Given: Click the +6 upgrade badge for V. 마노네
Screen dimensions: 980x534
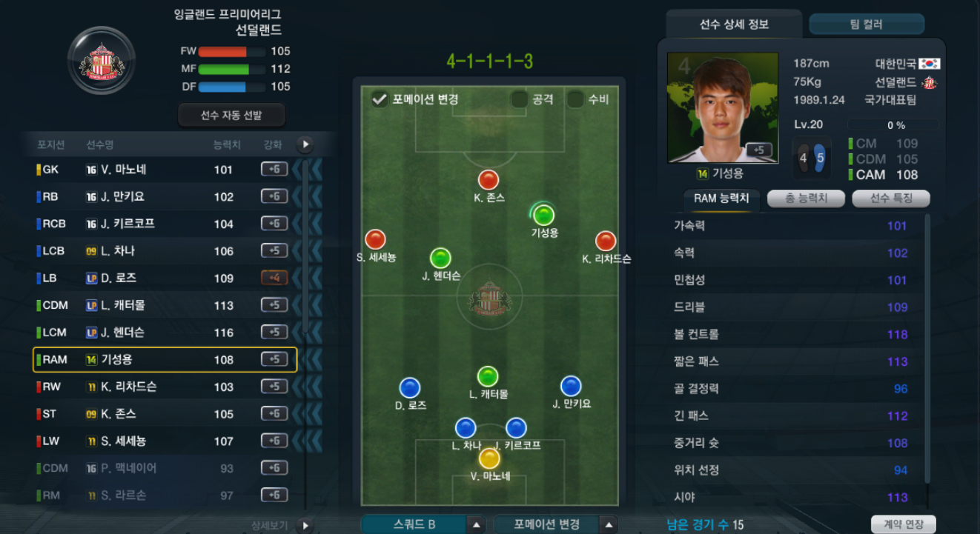Looking at the screenshot, I should point(274,170).
